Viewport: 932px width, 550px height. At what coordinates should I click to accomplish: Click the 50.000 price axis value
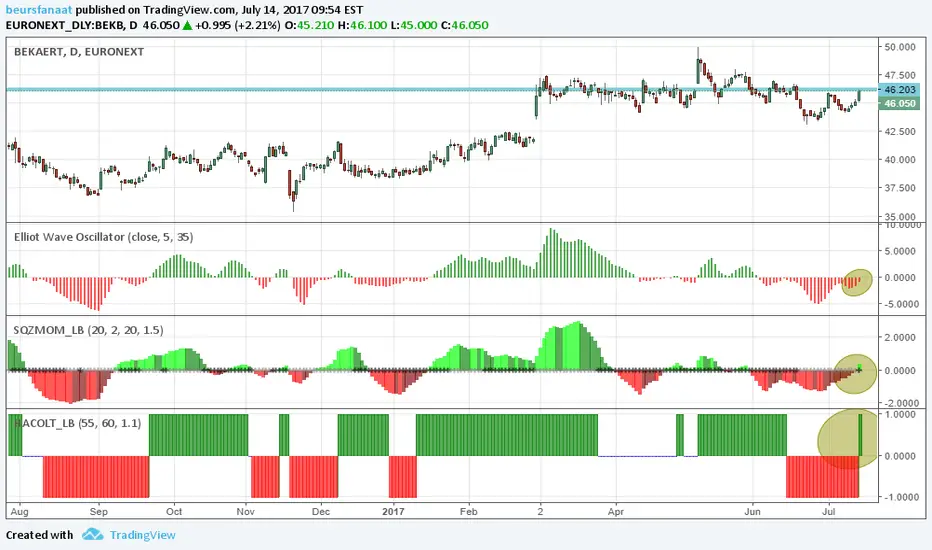coord(900,47)
